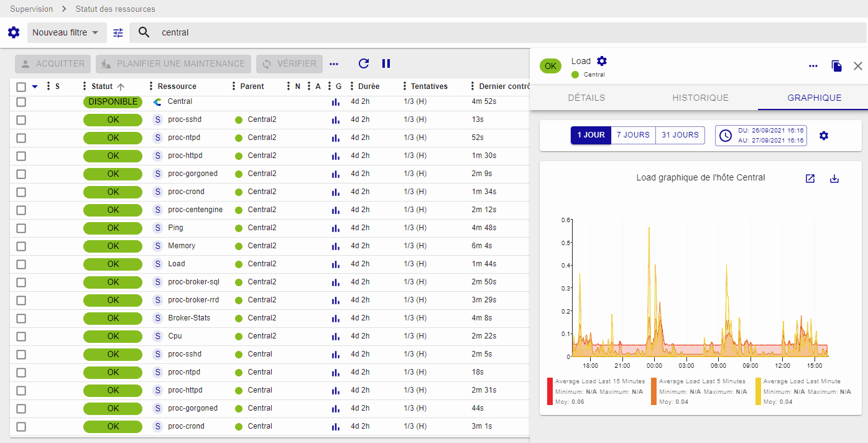Copy the Load panel link icon
Screen dimensions: 868x443
pyautogui.click(x=836, y=66)
